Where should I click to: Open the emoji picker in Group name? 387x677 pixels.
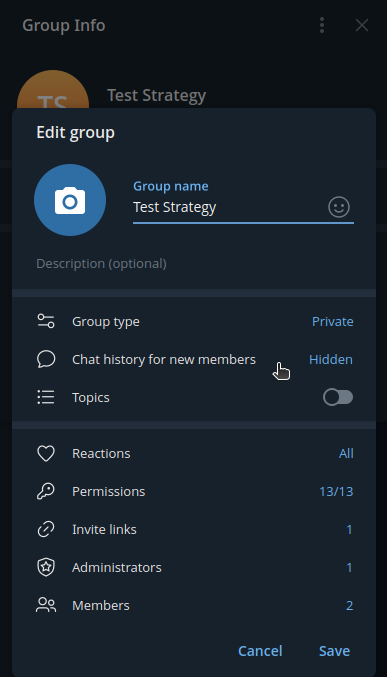(x=339, y=207)
